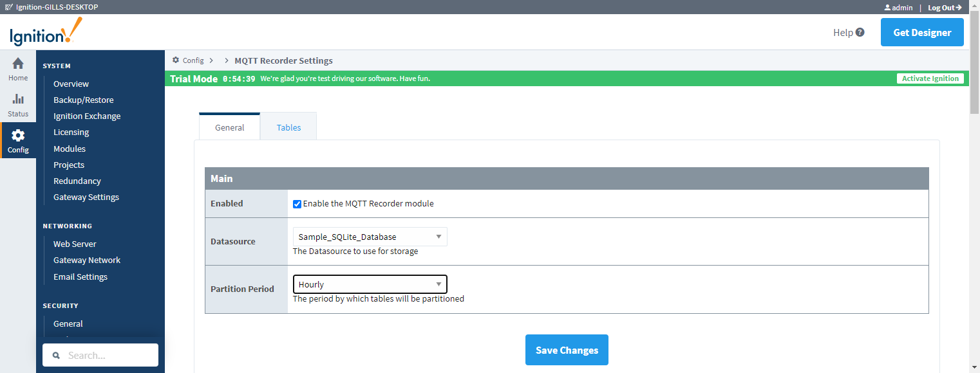Open General under Security

tap(68, 323)
